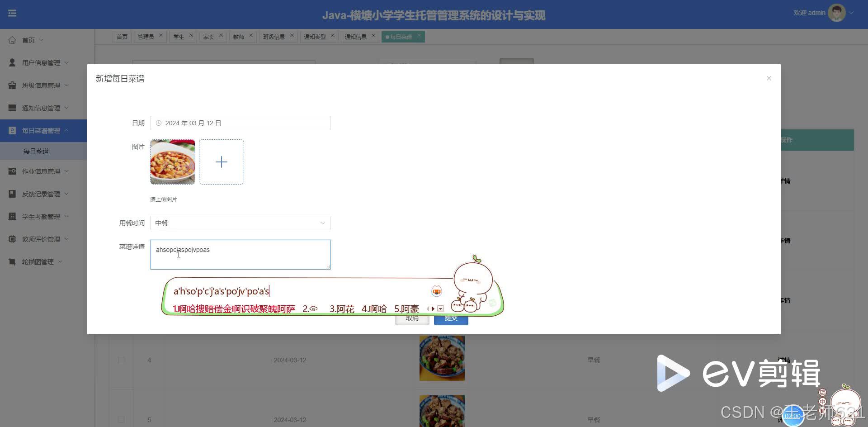
Task: Toggle the hamburger sidebar menu icon
Action: [x=12, y=13]
